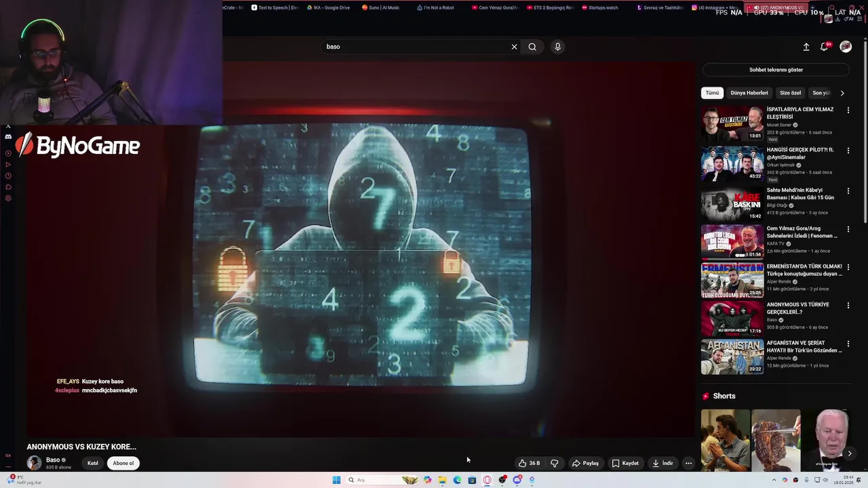868x488 pixels.
Task: Open the Kâbe Baskını video thumbnail
Action: [x=732, y=204]
